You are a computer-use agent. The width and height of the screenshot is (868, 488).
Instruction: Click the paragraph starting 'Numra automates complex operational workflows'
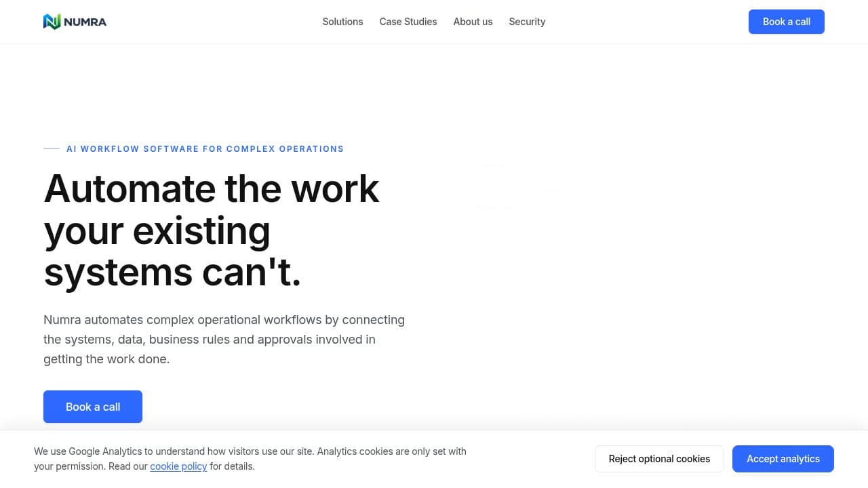pos(224,340)
